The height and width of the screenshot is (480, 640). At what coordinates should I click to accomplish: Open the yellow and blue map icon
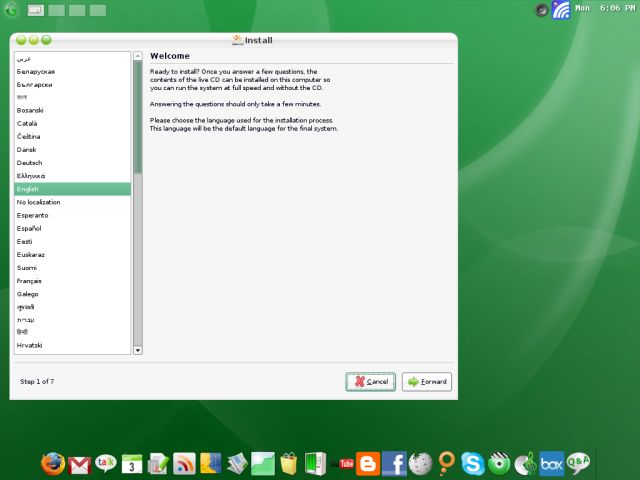tap(210, 464)
